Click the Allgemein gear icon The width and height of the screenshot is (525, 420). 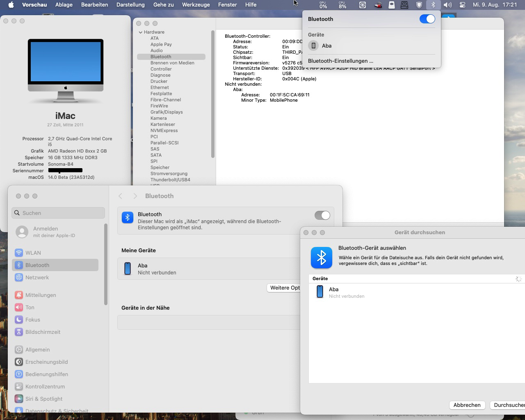(18, 349)
